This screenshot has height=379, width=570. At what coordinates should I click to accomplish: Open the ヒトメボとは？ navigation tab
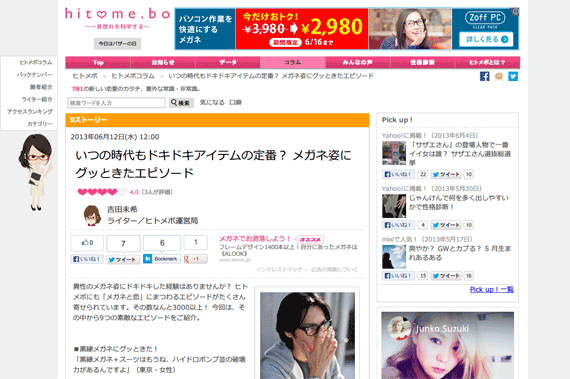coord(487,63)
